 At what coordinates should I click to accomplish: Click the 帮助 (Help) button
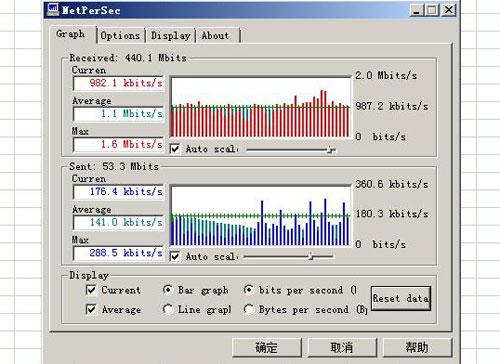(x=417, y=348)
